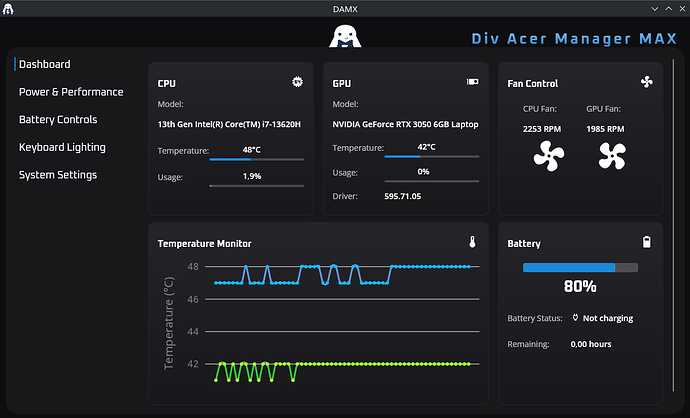Click the CPU usage progress bar
Image resolution: width=690 pixels, height=418 pixels.
[257, 186]
